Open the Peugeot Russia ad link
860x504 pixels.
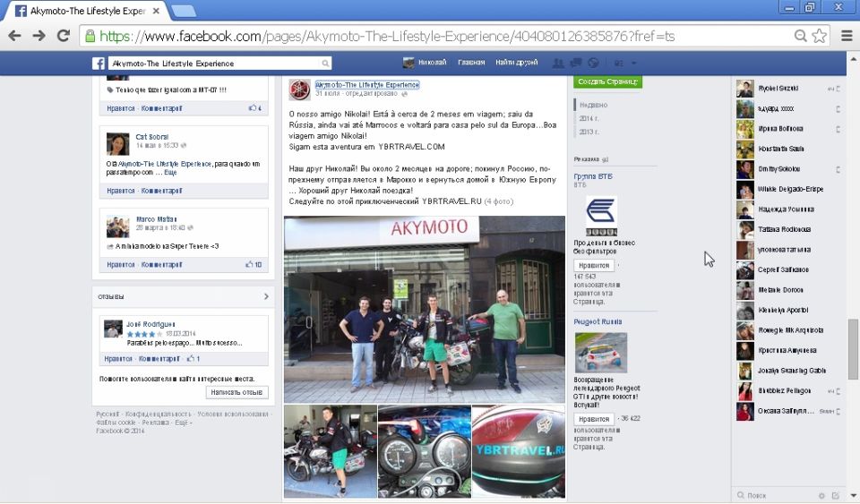click(598, 321)
